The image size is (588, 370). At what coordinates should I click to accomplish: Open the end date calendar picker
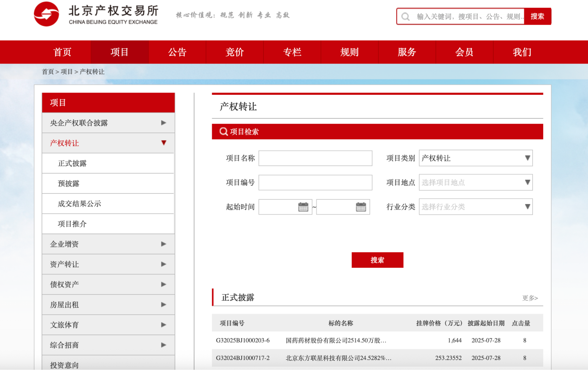tap(361, 207)
